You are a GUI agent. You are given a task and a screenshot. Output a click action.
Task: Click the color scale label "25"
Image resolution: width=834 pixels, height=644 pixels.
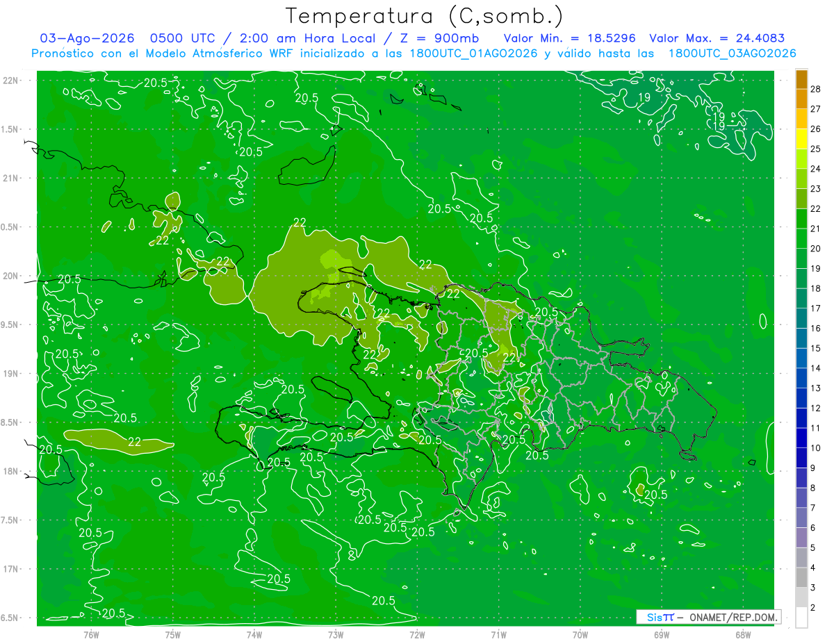click(817, 149)
